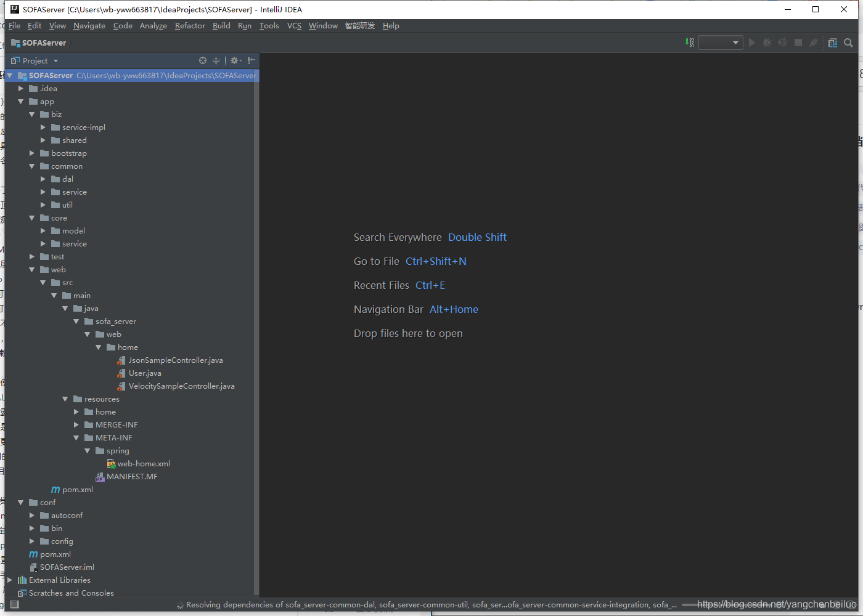Viewport: 863px width, 616px height.
Task: Click the Double Shift shortcut hint
Action: click(477, 238)
